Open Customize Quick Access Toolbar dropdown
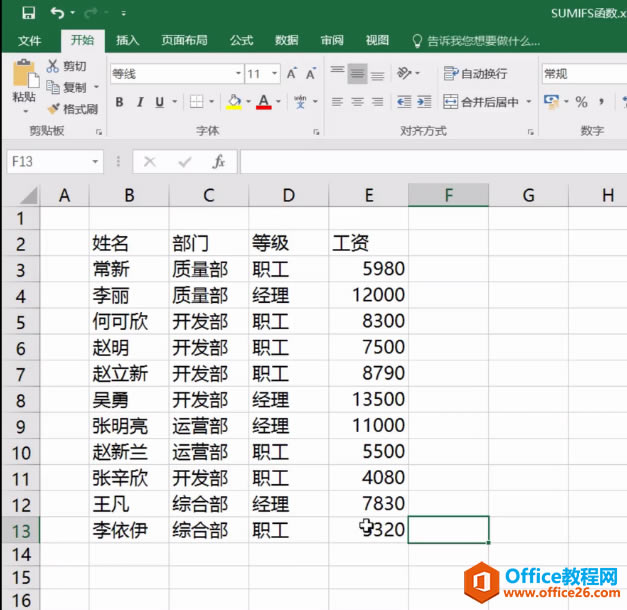This screenshot has width=627, height=610. (124, 14)
